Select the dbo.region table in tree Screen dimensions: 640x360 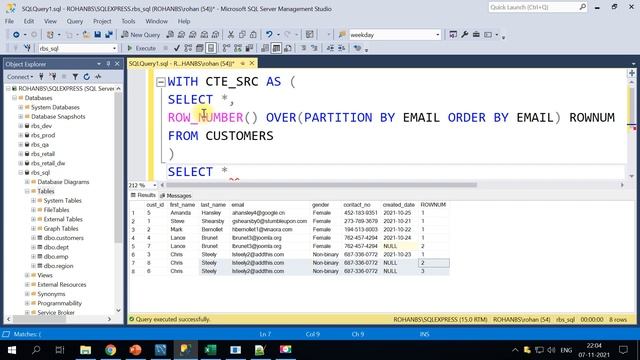pos(58,266)
